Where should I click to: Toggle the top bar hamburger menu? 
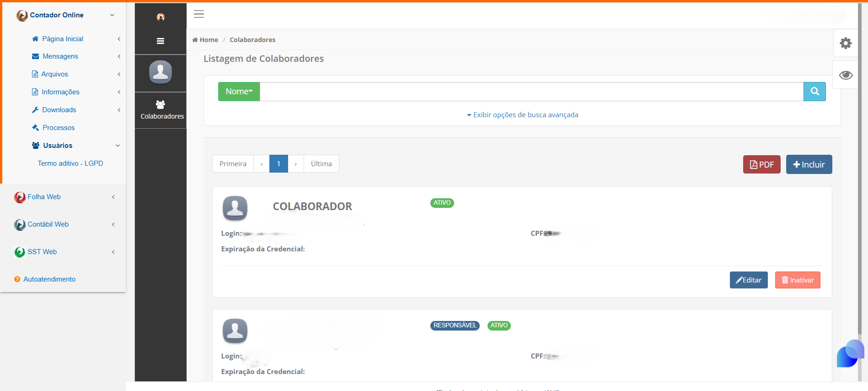tap(199, 14)
